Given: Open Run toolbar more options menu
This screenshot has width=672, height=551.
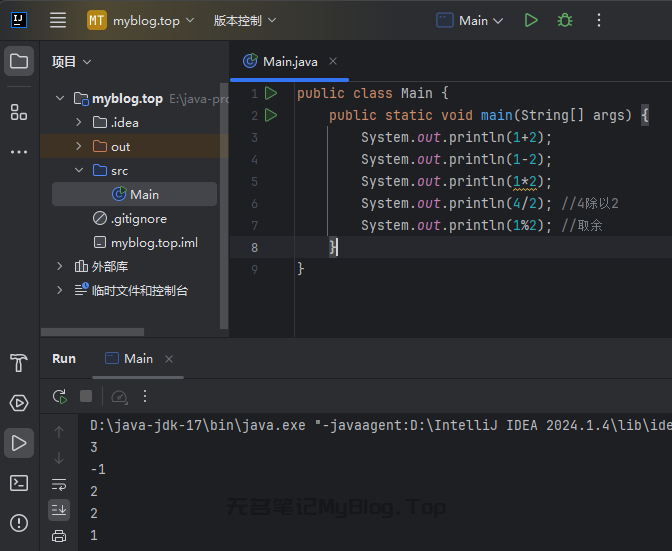Looking at the screenshot, I should click(145, 396).
